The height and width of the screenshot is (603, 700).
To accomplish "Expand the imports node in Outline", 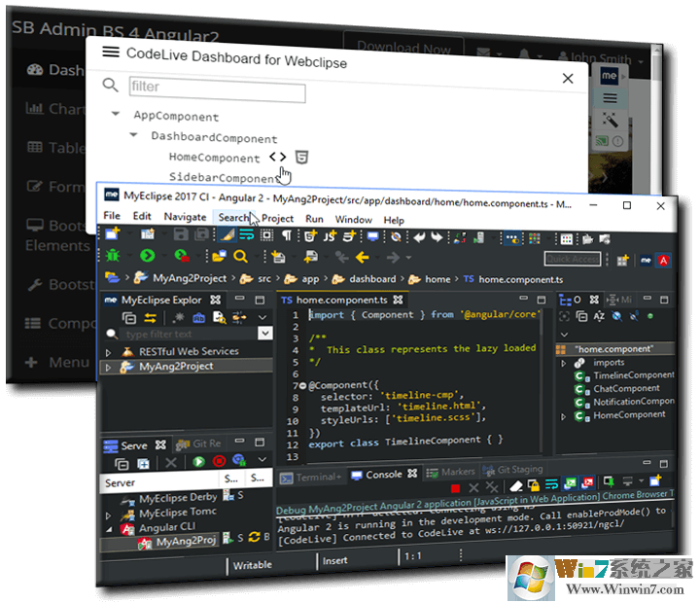I will tap(563, 363).
